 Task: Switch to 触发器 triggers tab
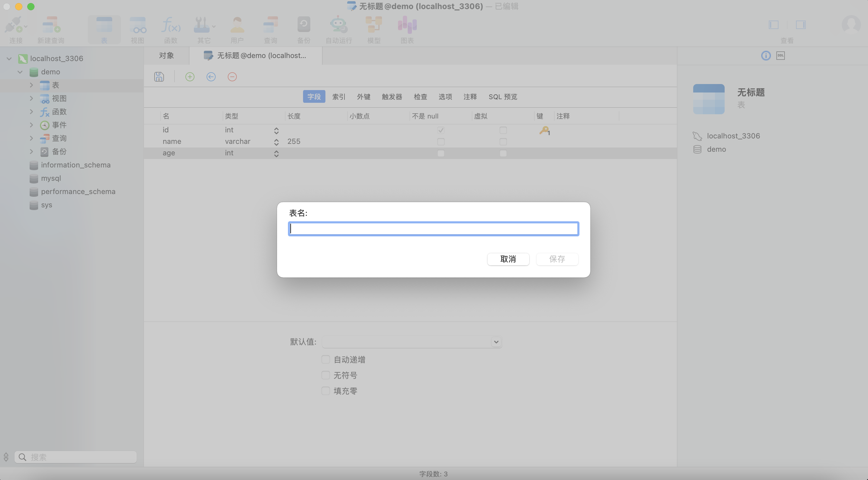tap(392, 97)
